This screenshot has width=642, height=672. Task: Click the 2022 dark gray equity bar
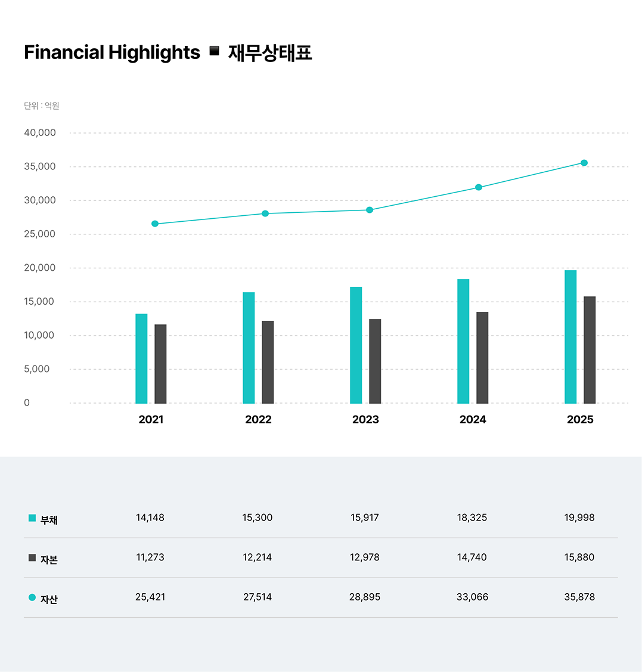coord(268,362)
